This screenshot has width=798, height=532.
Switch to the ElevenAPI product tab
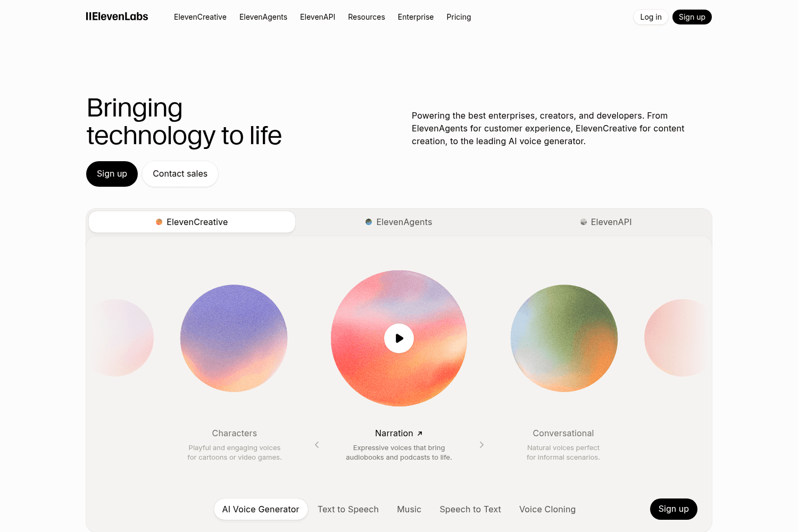[606, 222]
